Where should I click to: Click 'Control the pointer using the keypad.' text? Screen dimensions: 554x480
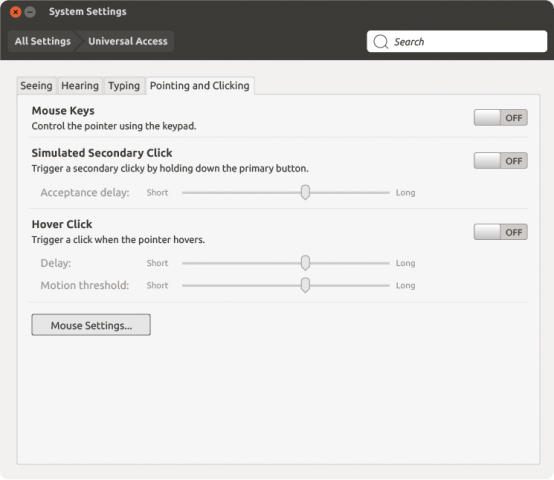(114, 126)
